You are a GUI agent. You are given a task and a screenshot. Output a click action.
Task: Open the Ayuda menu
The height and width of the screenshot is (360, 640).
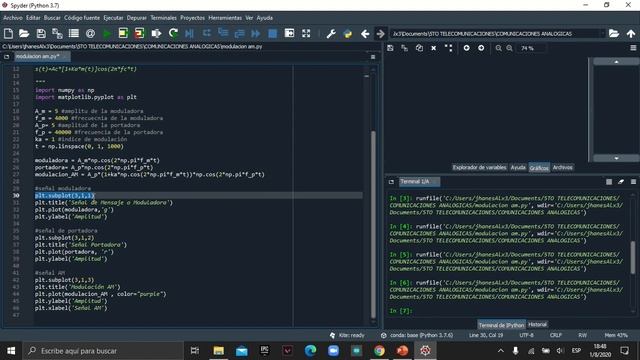click(x=264, y=18)
